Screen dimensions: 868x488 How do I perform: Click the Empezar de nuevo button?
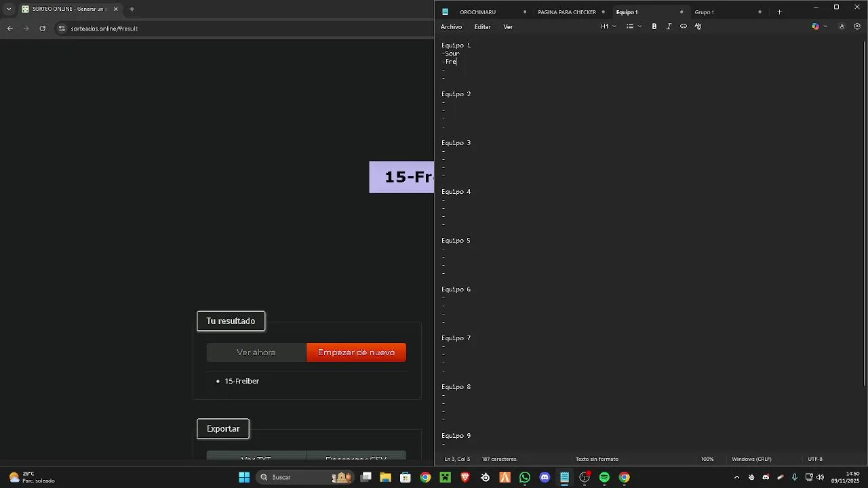click(356, 352)
